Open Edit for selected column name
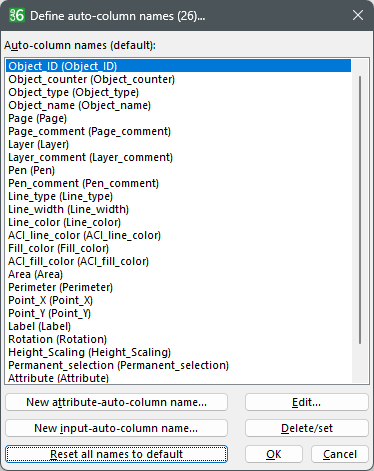374x471 pixels. 307,402
